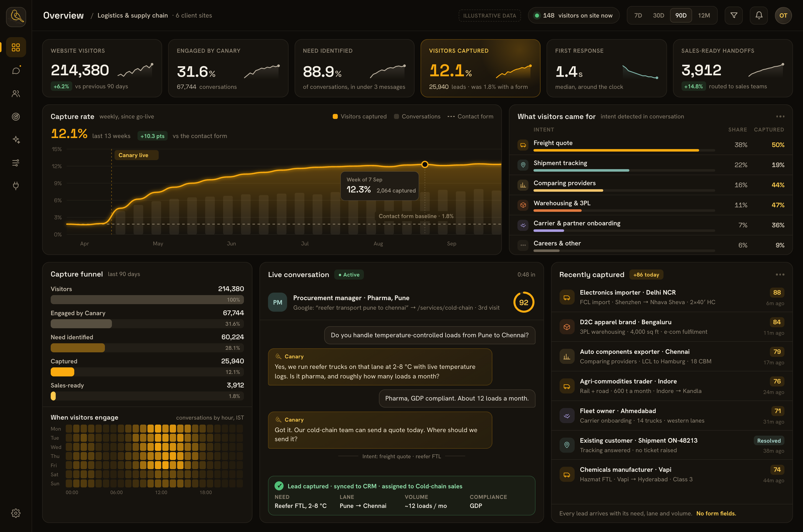Open the Recently captured options menu

780,274
